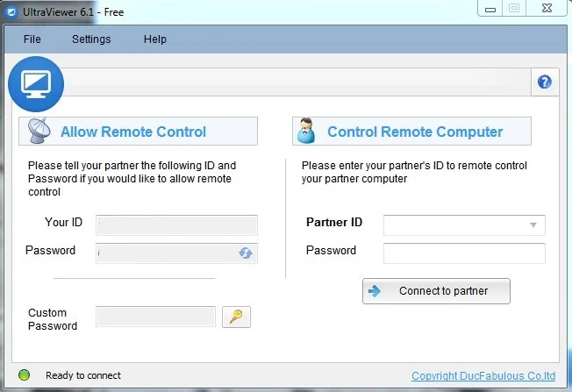The height and width of the screenshot is (392, 572).
Task: Click the partner Password field
Action: pos(464,253)
